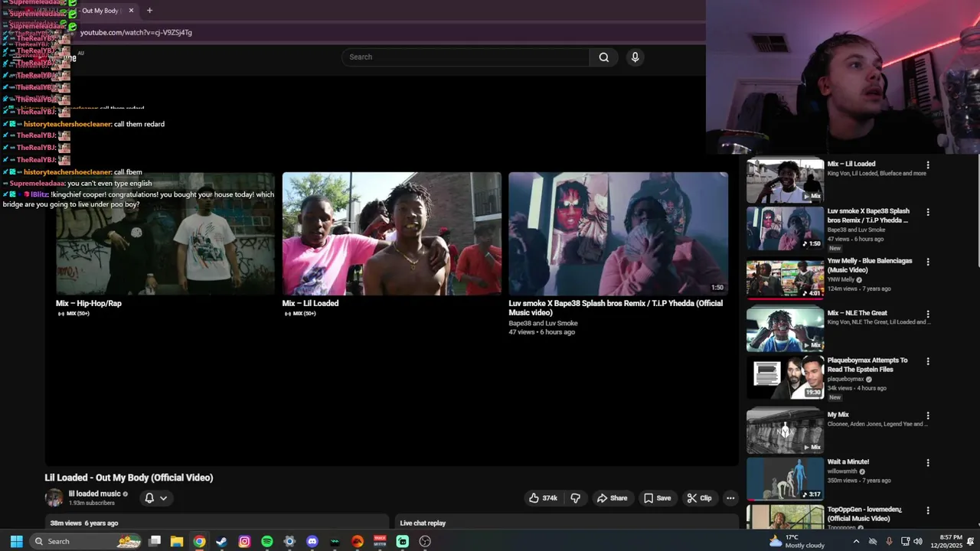Viewport: 980px width, 551px height.
Task: Open Task View on the taskbar
Action: pyautogui.click(x=155, y=541)
